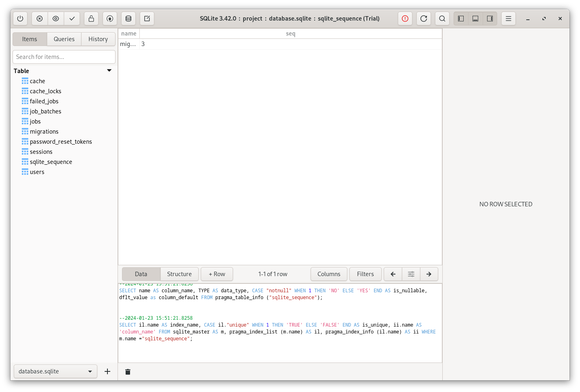Click the '1-1 of 1 row' label

[273, 274]
